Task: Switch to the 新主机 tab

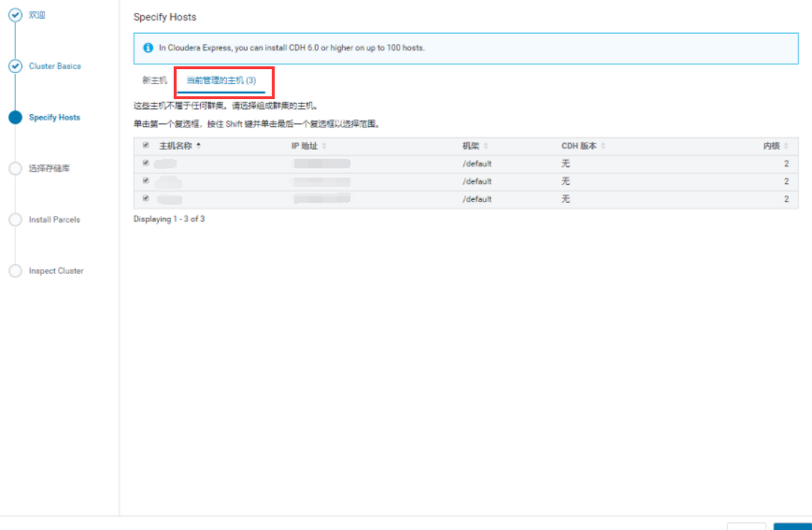Action: click(154, 80)
